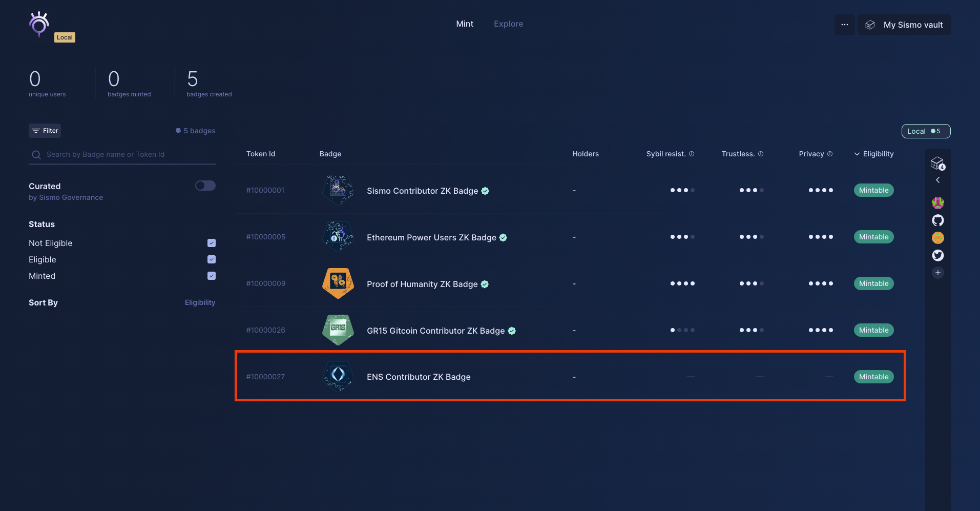Viewport: 980px width, 511px height.
Task: Click the Ethereum Power Users badge image
Action: 338,236
